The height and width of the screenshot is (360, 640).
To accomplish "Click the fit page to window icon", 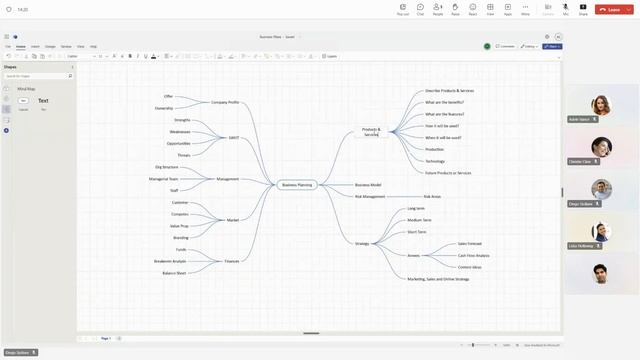I will pos(517,345).
